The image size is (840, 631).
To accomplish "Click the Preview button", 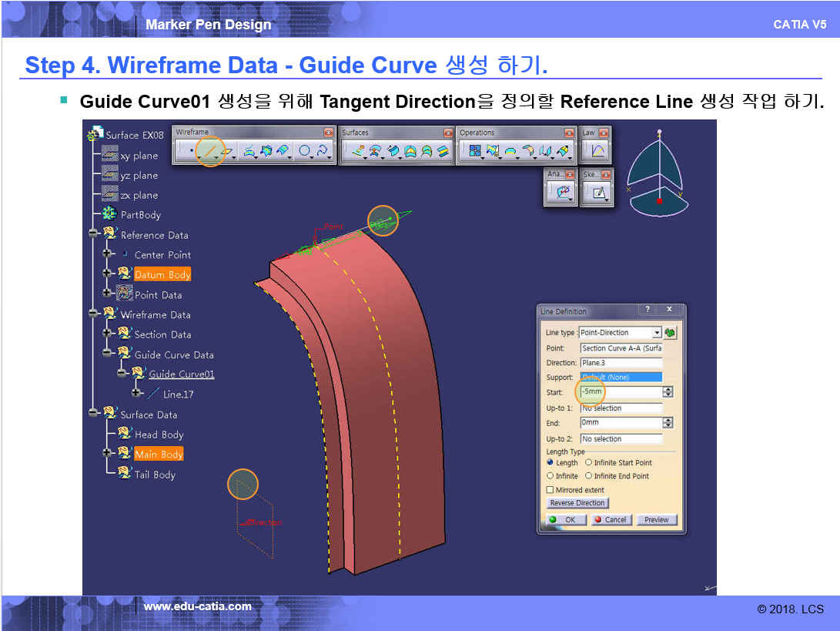I will (656, 520).
